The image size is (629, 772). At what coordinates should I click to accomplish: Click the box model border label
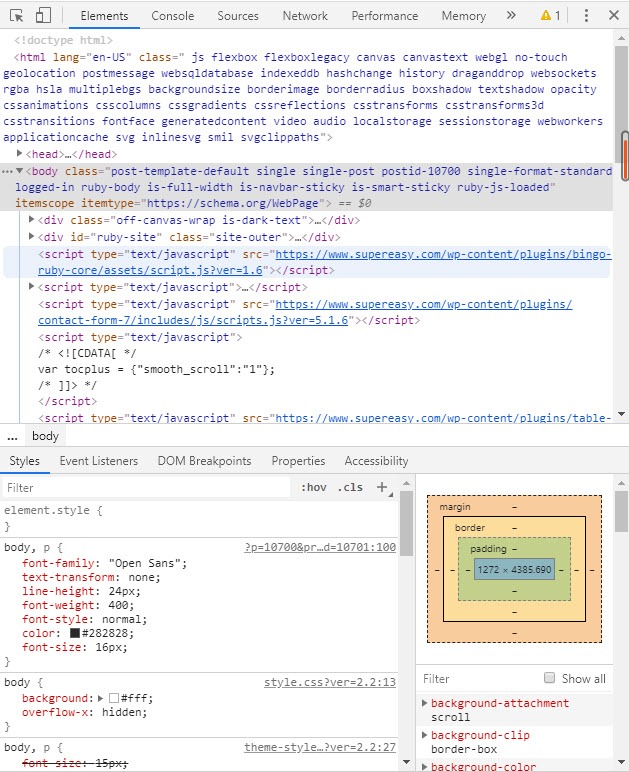pyautogui.click(x=470, y=527)
